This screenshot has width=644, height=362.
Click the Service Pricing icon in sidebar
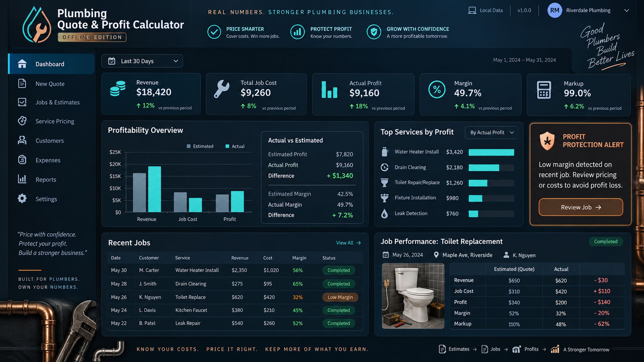tap(22, 121)
